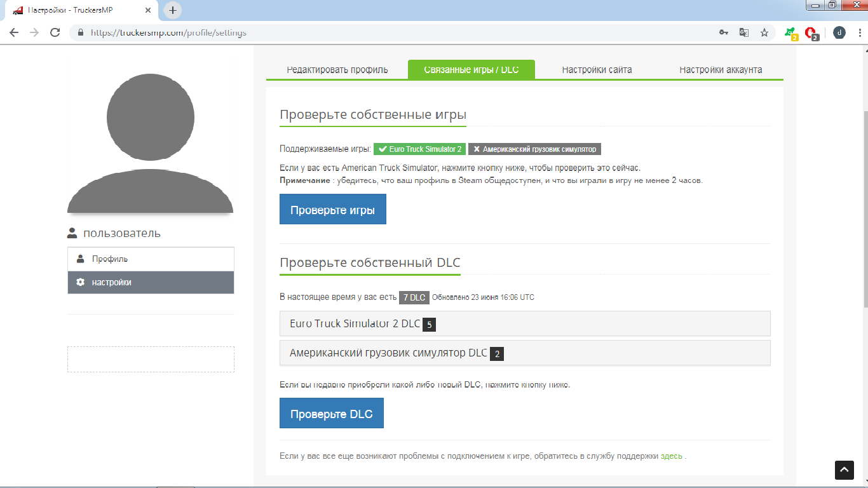Click the person icon next to Профиль
Image resolution: width=868 pixels, height=488 pixels.
click(80, 259)
